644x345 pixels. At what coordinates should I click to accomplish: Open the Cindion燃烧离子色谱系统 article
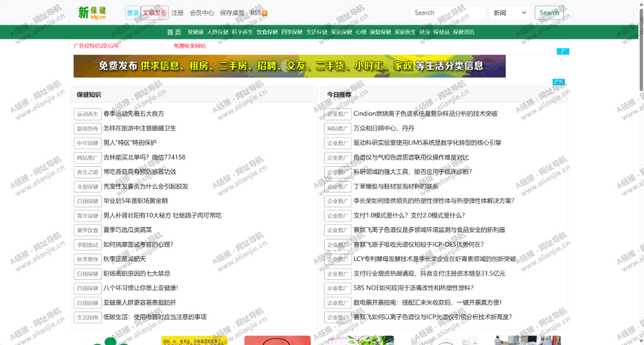[426, 114]
